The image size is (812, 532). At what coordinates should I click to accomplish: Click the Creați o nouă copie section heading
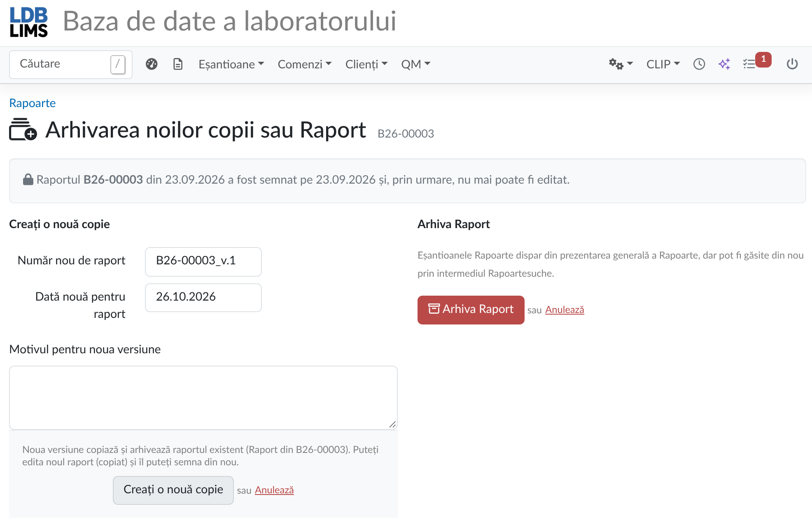click(x=59, y=224)
